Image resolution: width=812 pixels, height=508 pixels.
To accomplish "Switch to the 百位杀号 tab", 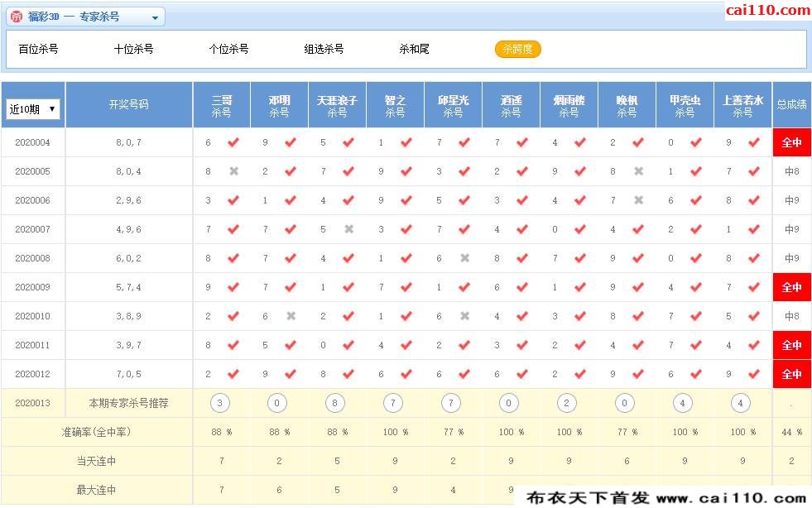I will point(38,49).
